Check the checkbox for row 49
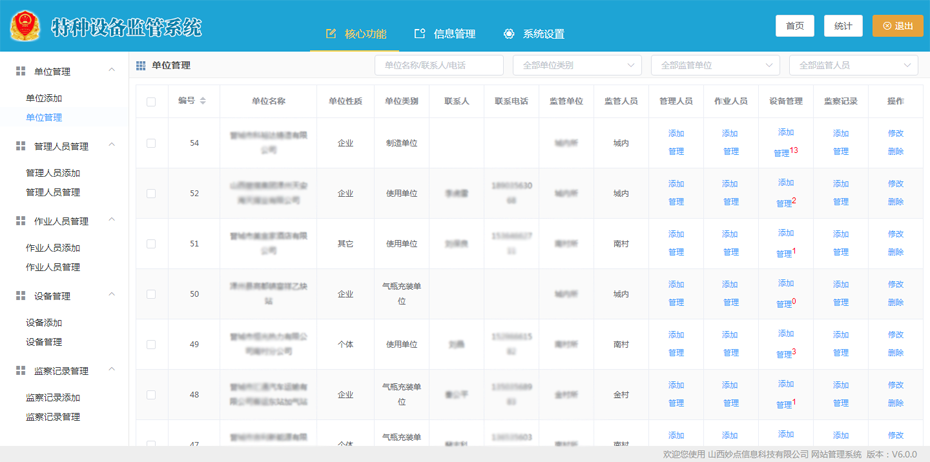The width and height of the screenshot is (930, 462). [x=151, y=345]
